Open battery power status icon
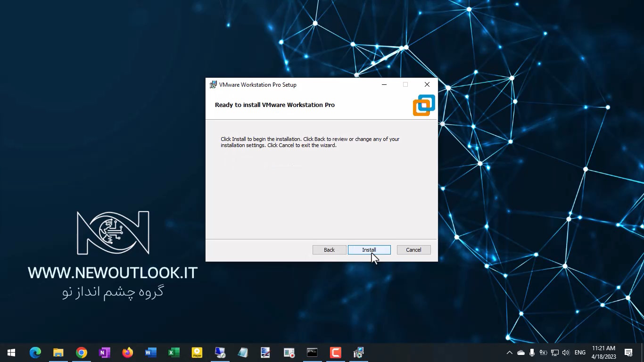The image size is (644, 362). (543, 353)
